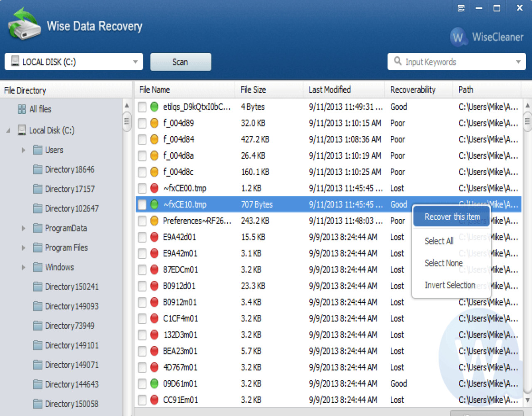This screenshot has width=532, height=416.
Task: Click the Directory150241 folder icon
Action: pos(38,286)
